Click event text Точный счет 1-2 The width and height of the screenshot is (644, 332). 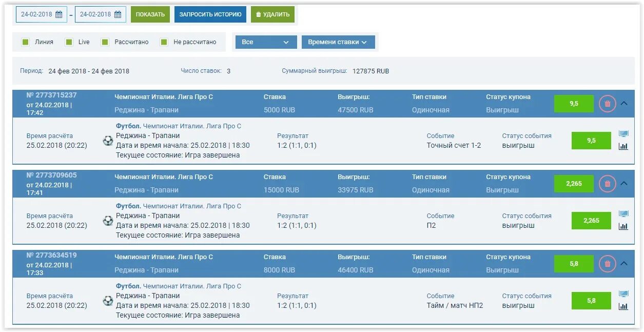coord(454,145)
